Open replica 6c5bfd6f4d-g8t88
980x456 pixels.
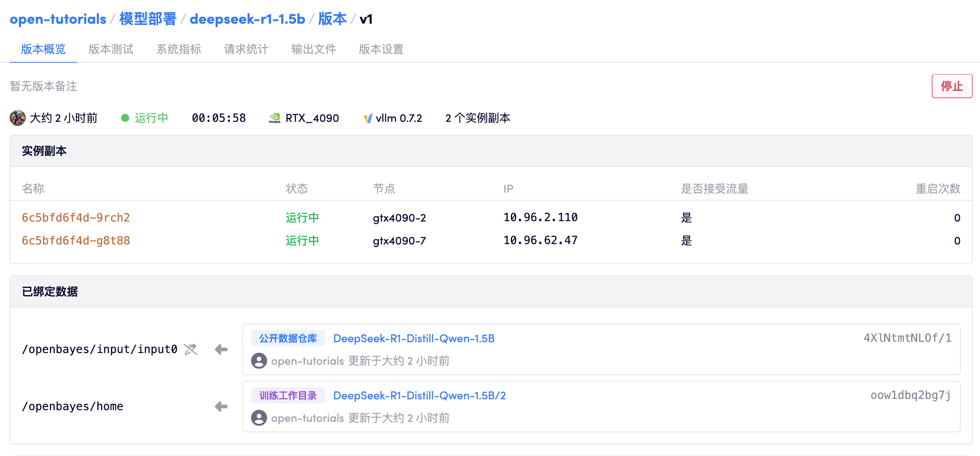(76, 240)
